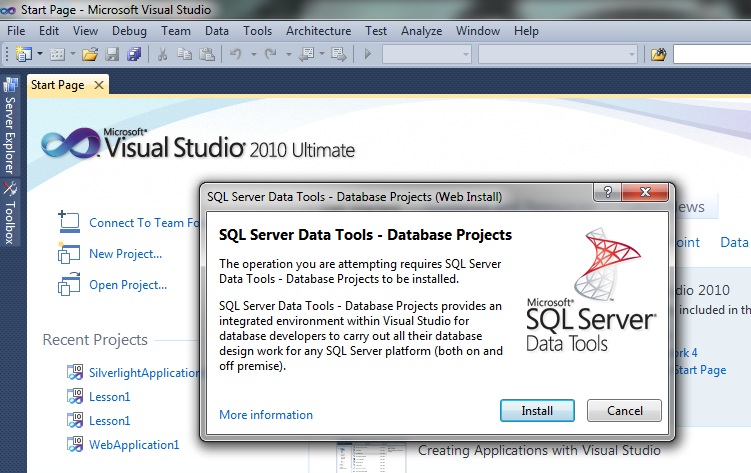Click the Visual Studio title bar icon
The width and height of the screenshot is (751, 473).
pyautogui.click(x=9, y=10)
